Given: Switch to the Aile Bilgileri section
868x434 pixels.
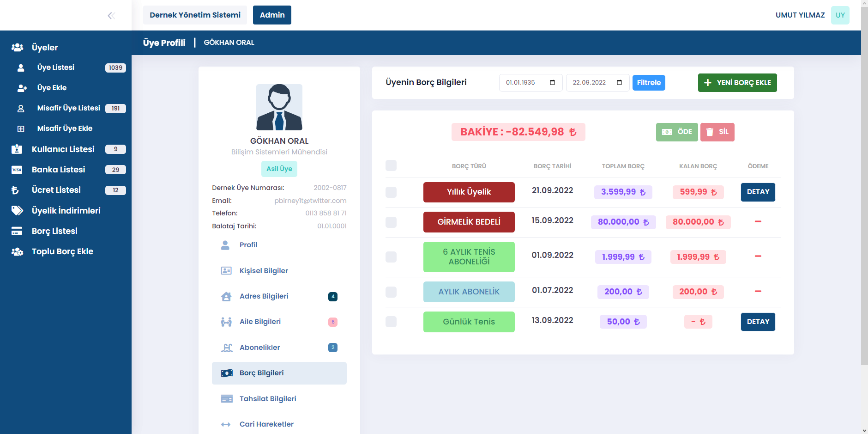Looking at the screenshot, I should click(x=260, y=322).
